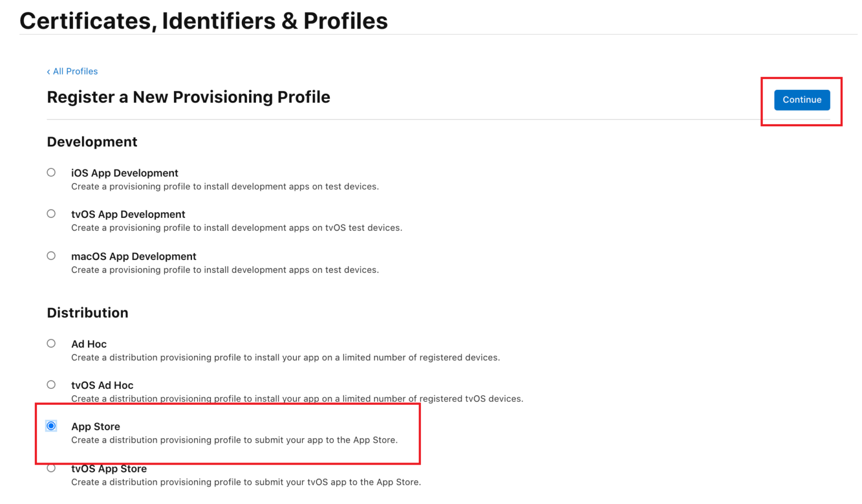862x504 pixels.
Task: Pick the tvOS Ad Hoc radio button
Action: point(51,384)
